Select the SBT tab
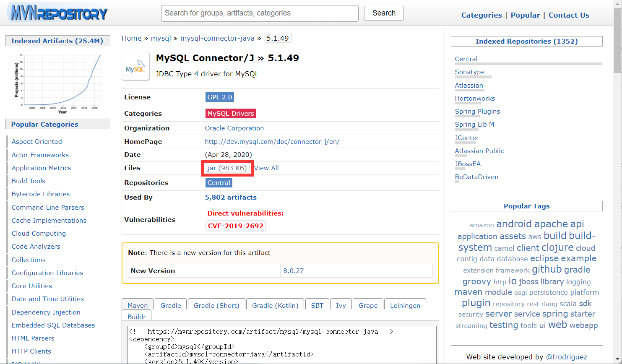This screenshot has width=622, height=364. click(x=317, y=305)
